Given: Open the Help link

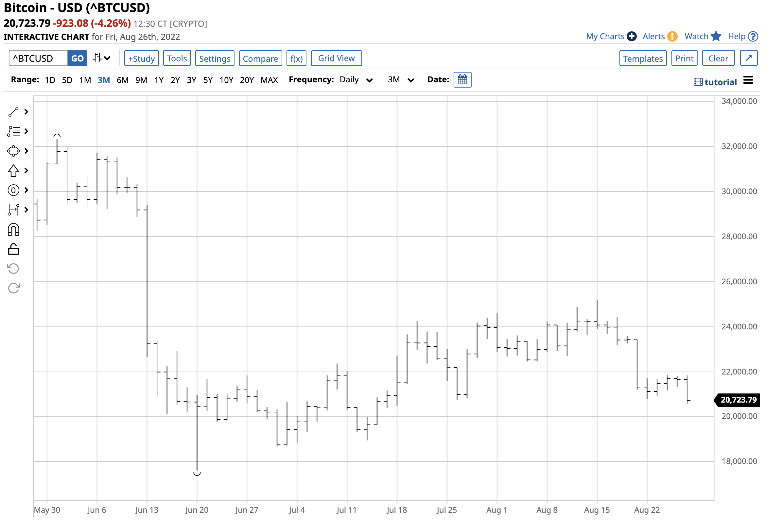Looking at the screenshot, I should (737, 36).
